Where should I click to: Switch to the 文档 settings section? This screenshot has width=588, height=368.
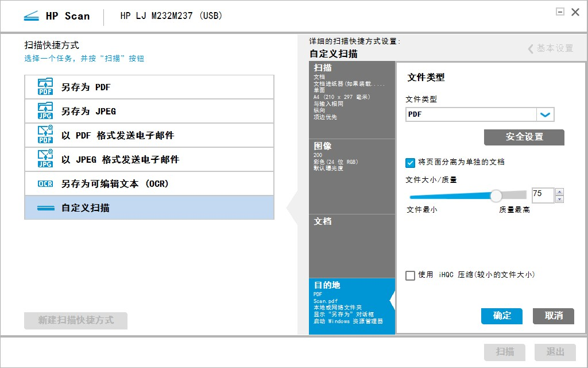(352, 246)
